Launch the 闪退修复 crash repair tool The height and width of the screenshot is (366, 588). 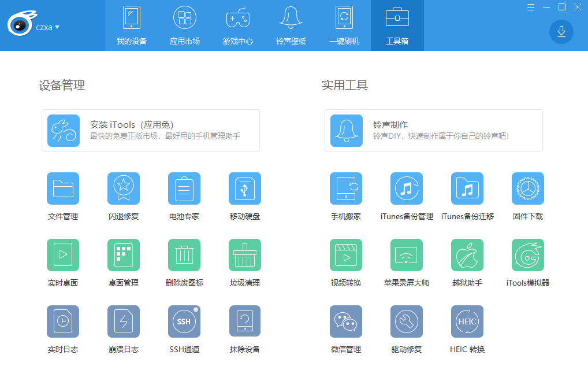(x=124, y=188)
